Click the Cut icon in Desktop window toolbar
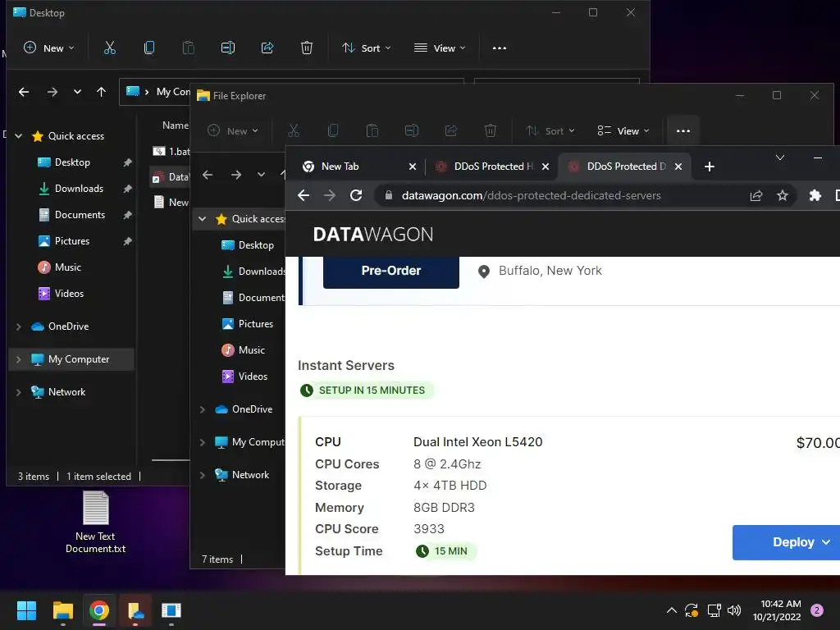This screenshot has height=630, width=840. point(110,48)
